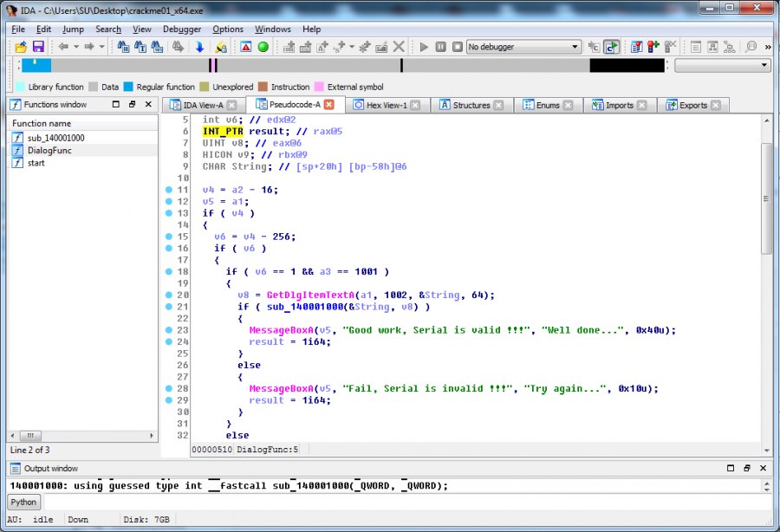Open the No debugger dropdown
This screenshot has height=532, width=780.
tap(523, 47)
